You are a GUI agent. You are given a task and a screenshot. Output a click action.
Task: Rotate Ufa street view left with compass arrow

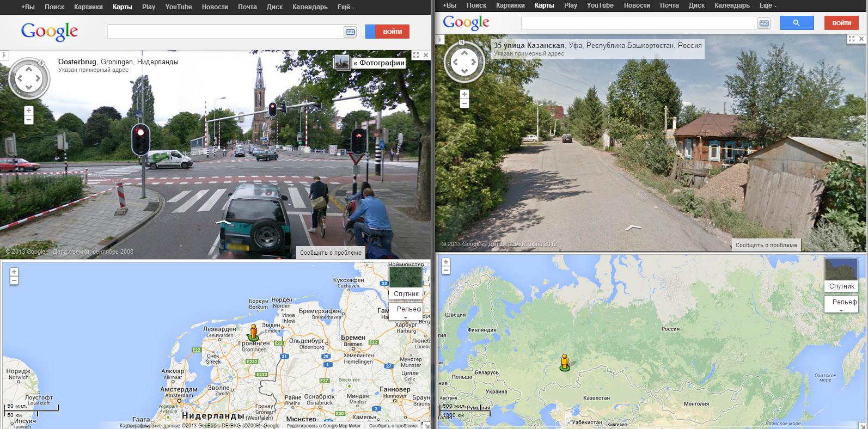455,63
